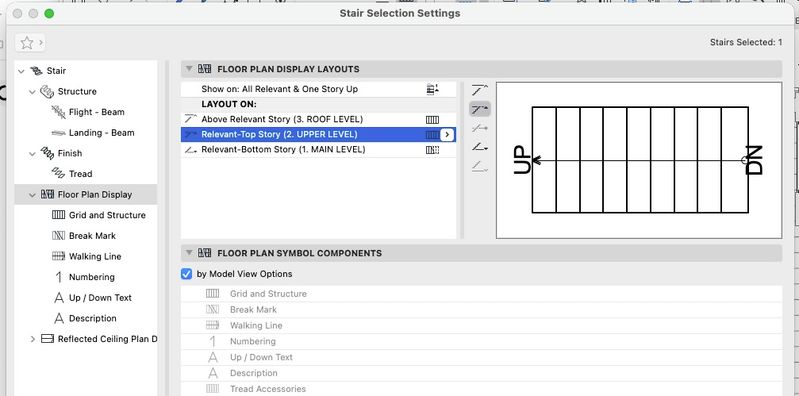Click the green zoom window button
The image size is (799, 396).
coord(49,14)
